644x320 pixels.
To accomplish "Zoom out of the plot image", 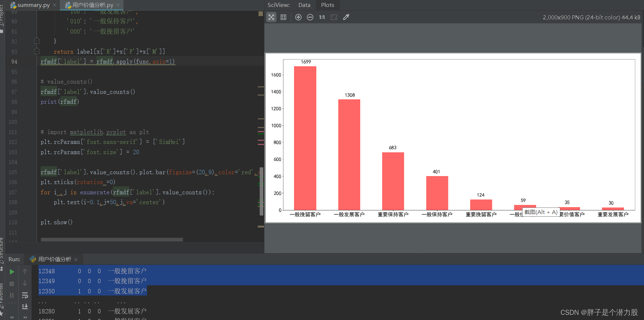I will tap(310, 17).
